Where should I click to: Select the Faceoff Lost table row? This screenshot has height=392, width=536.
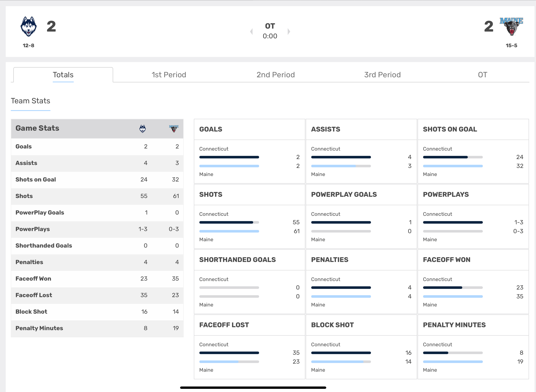[x=97, y=295]
